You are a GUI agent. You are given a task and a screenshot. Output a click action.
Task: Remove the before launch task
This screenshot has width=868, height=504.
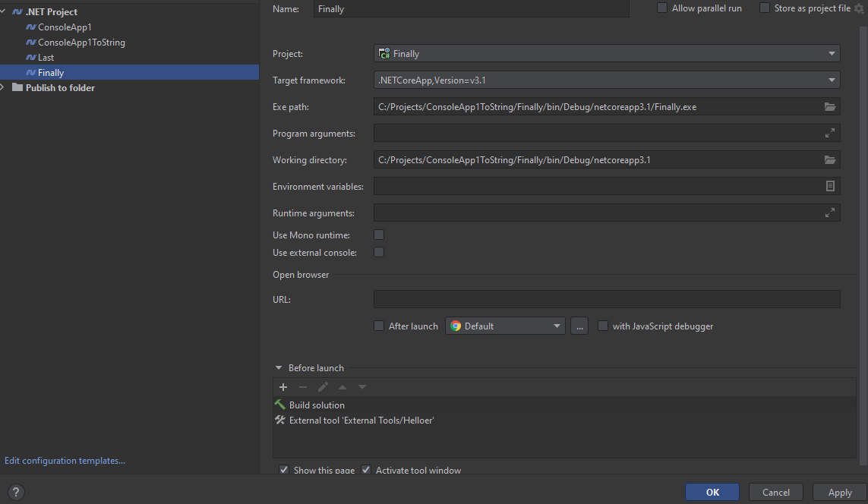[x=303, y=386]
